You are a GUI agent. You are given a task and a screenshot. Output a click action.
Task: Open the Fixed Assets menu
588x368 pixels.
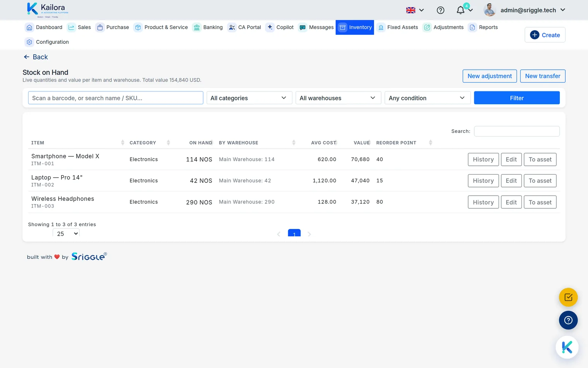(398, 27)
